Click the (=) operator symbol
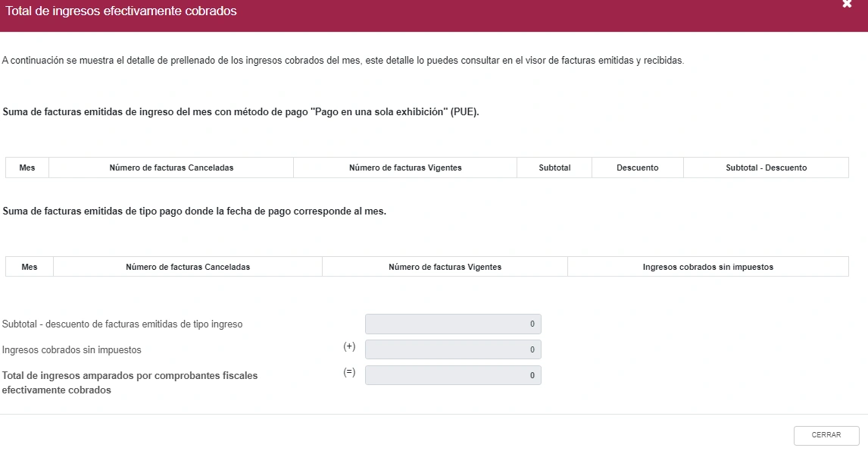 click(x=349, y=371)
